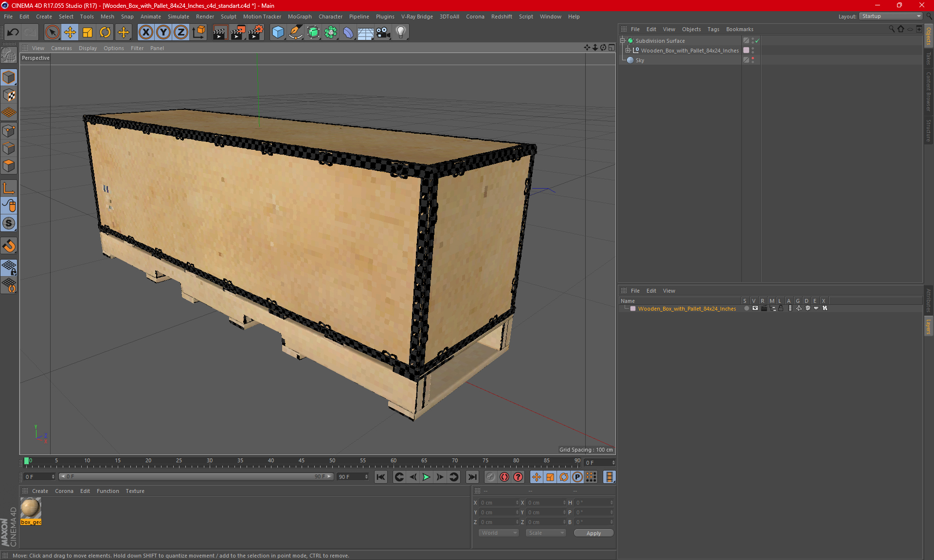Open Axis tool in left sidebar
Image resolution: width=934 pixels, height=560 pixels.
click(9, 189)
